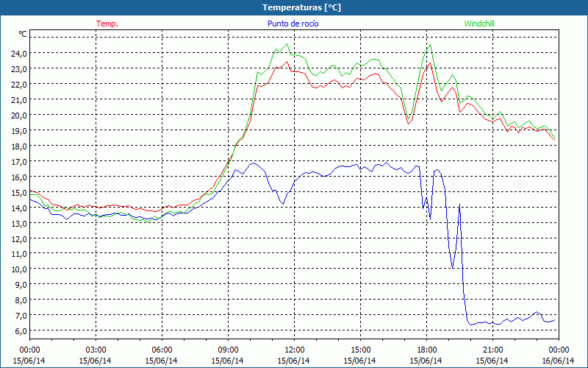Click the 09:00 time label
The image size is (588, 368).
tap(228, 350)
